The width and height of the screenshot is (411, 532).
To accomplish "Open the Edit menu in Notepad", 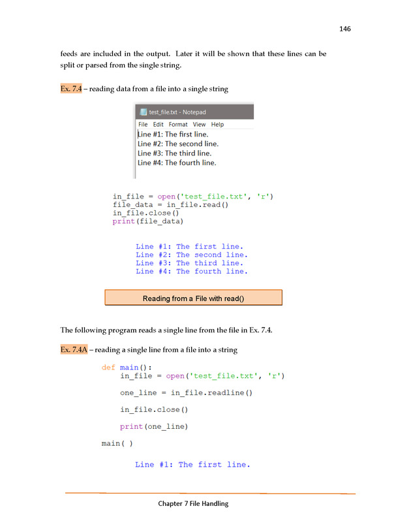I will [x=158, y=125].
